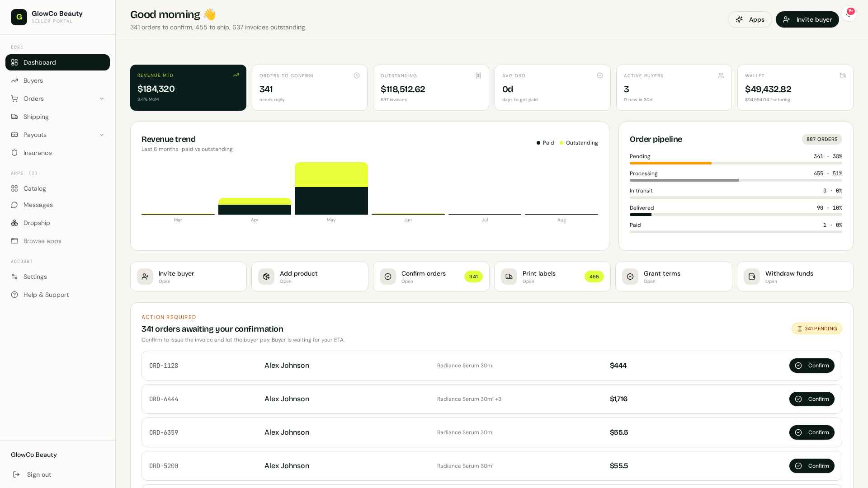Click the 341 badge on Confirm orders
The image size is (868, 488).
coord(473,277)
